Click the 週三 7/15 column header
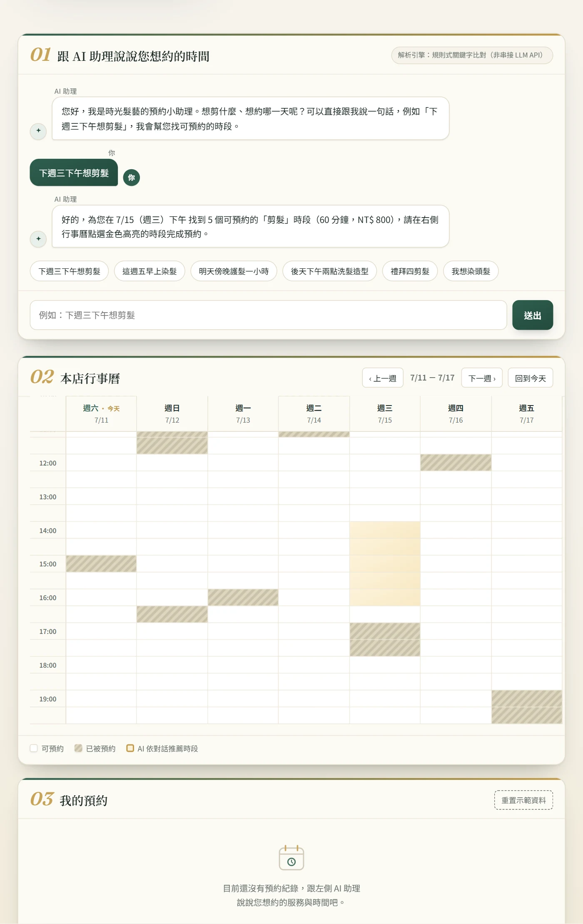Image resolution: width=583 pixels, height=924 pixels. 385,414
